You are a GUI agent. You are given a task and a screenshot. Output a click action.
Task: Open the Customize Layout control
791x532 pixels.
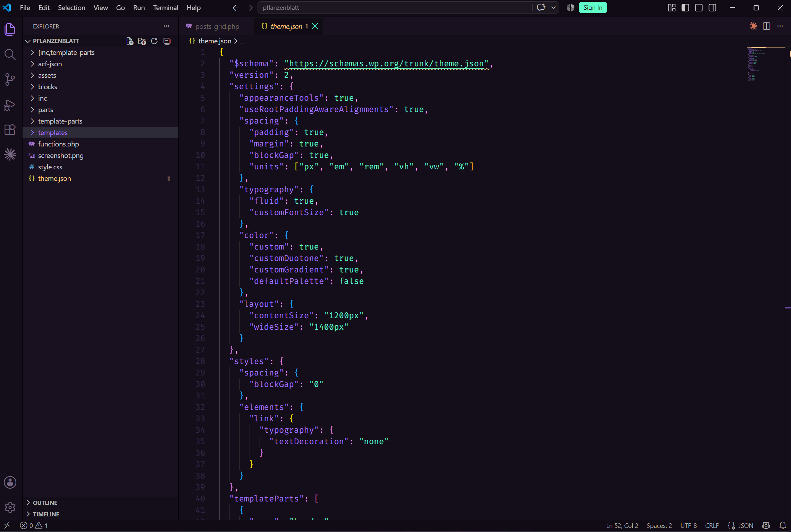[x=672, y=8]
